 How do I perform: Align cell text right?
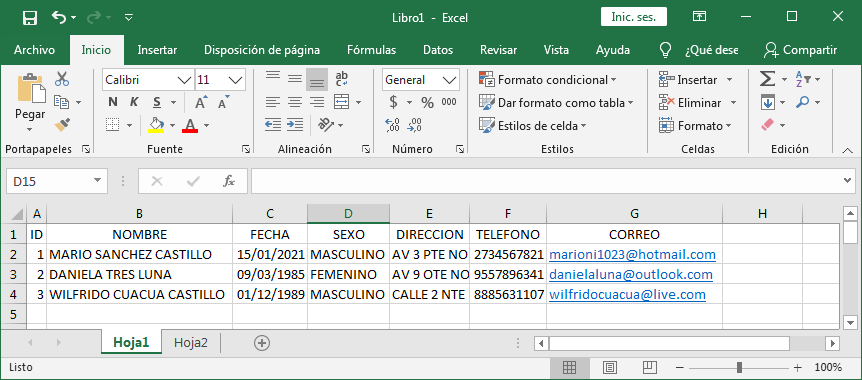(x=317, y=102)
